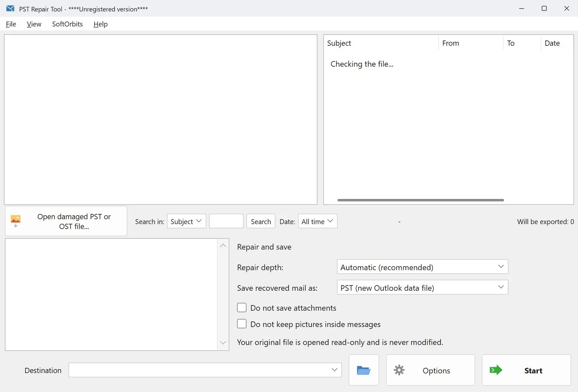Open the File menu
This screenshot has width=578, height=392.
[x=11, y=24]
